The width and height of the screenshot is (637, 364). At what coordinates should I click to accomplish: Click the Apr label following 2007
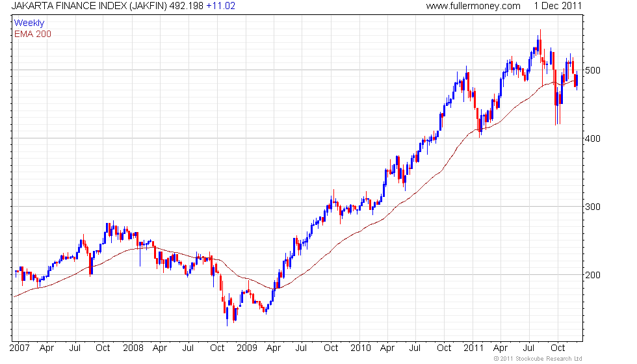pyautogui.click(x=47, y=348)
